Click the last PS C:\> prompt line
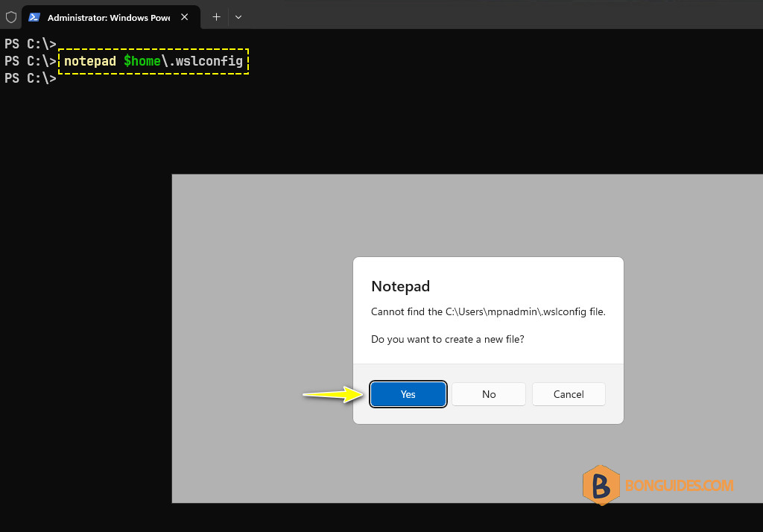 [30, 78]
